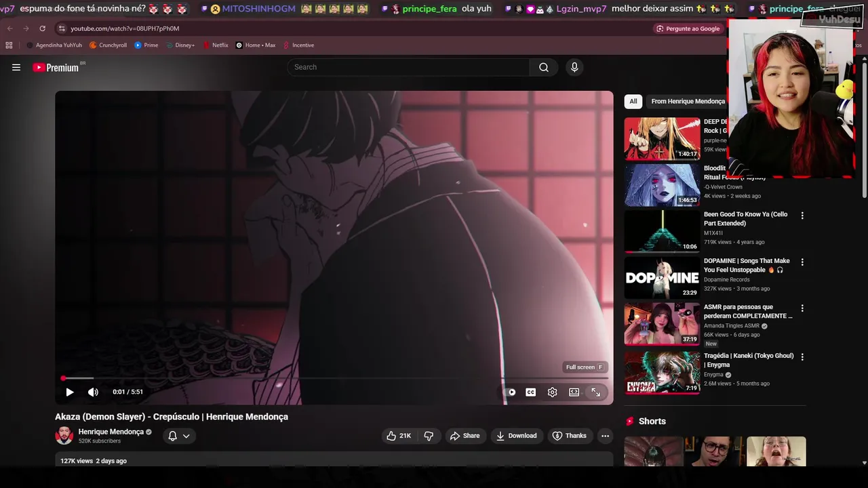Click the page scrollbar down arrow

pos(864,463)
